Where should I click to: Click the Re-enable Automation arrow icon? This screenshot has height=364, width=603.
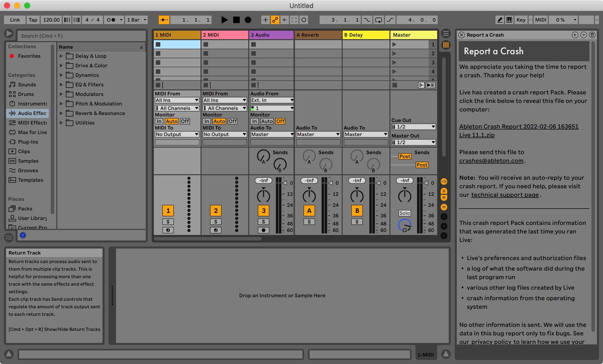coord(285,20)
